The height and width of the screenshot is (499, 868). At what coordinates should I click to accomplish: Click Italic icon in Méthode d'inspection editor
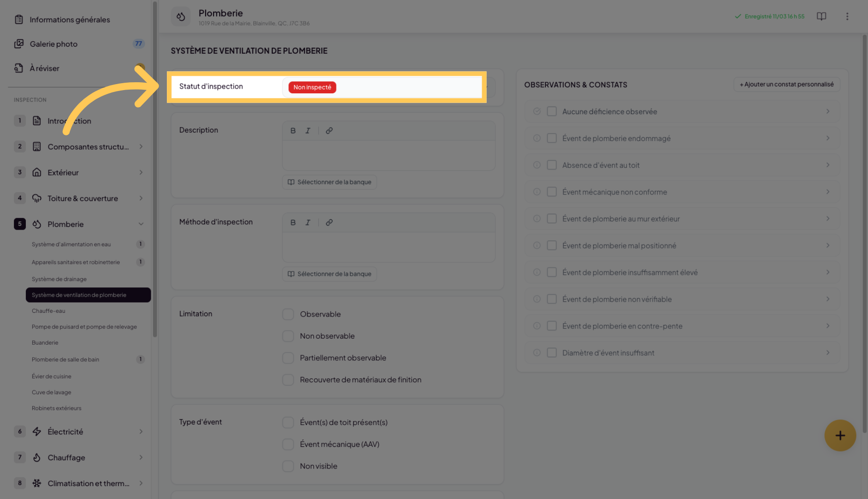[308, 223]
